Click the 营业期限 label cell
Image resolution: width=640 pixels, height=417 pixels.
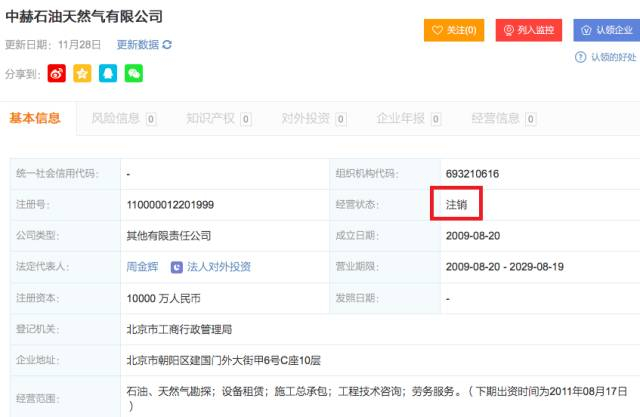(x=385, y=267)
